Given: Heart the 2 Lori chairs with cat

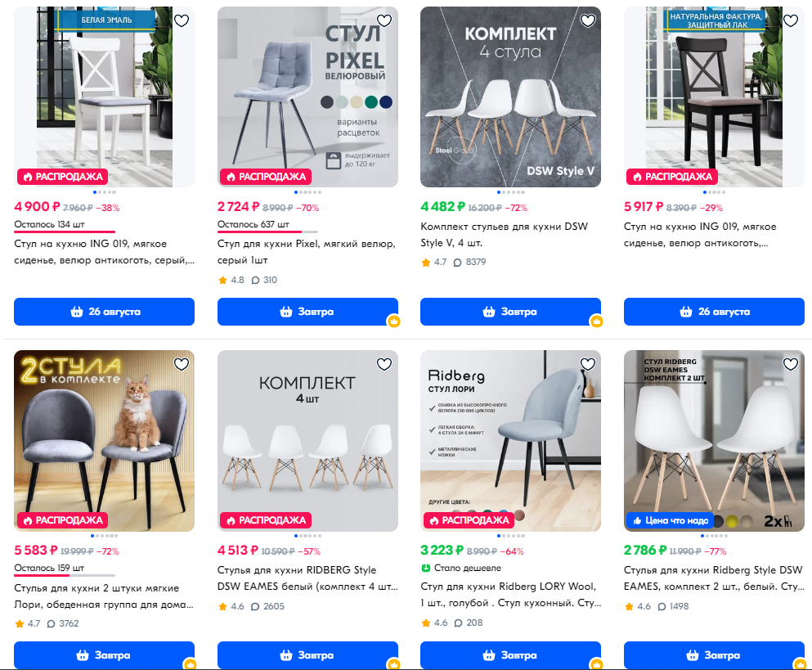Looking at the screenshot, I should [182, 364].
